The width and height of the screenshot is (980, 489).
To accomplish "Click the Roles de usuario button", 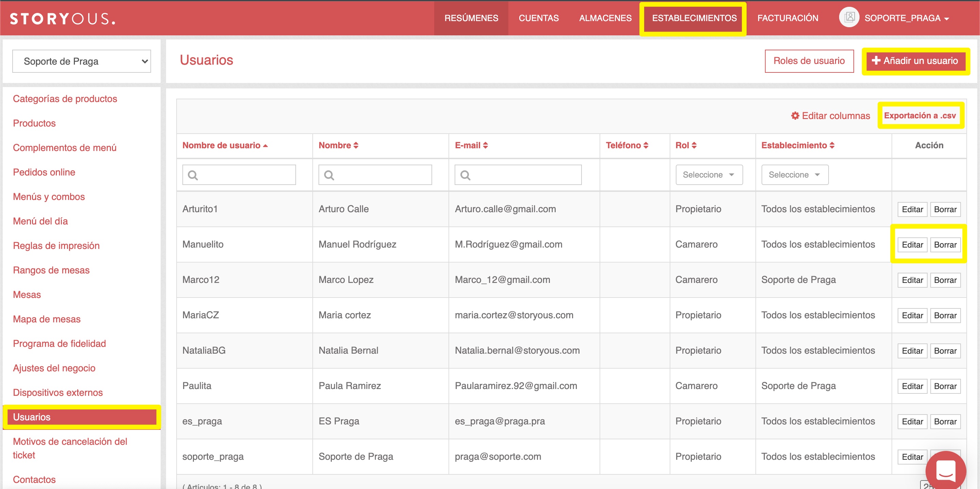I will (809, 61).
